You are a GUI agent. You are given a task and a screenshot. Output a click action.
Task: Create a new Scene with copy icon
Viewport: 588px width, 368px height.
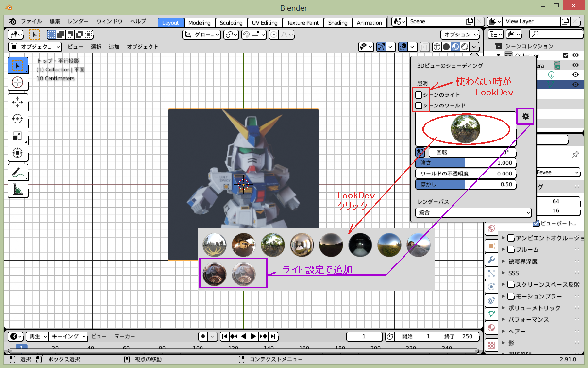pos(469,21)
